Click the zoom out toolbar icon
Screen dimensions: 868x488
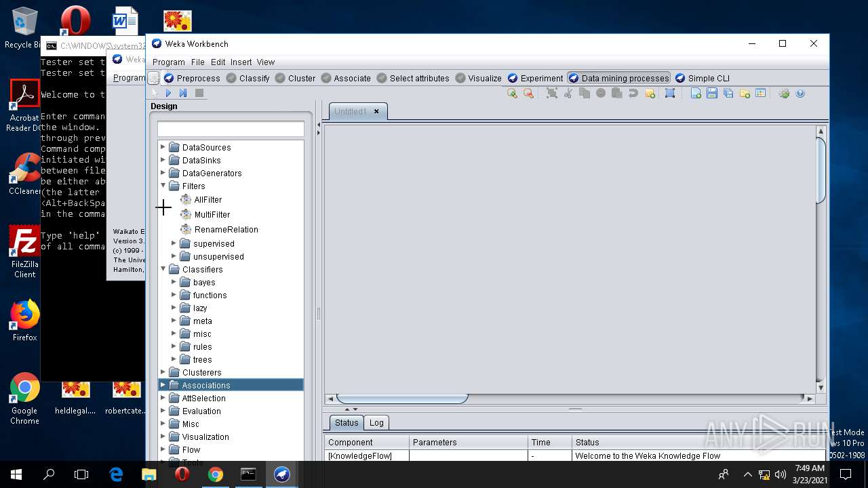pos(528,94)
